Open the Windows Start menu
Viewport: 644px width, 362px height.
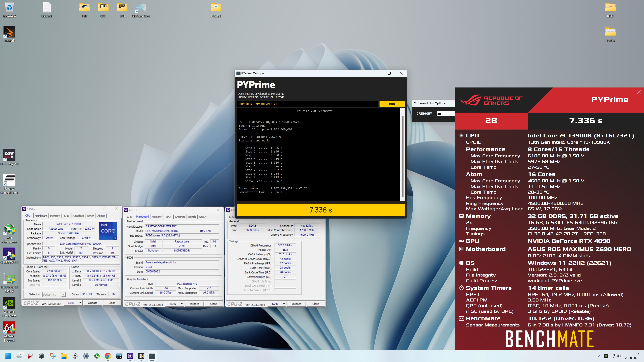pos(8,356)
